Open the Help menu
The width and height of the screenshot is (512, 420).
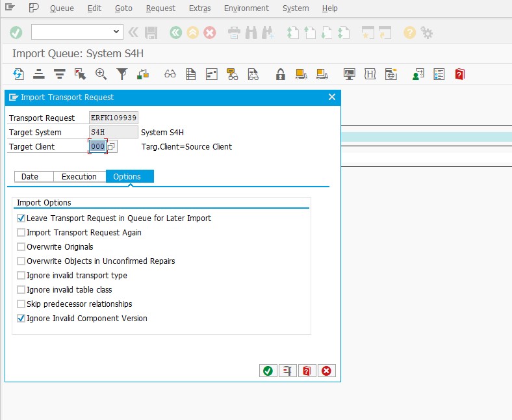tap(330, 8)
